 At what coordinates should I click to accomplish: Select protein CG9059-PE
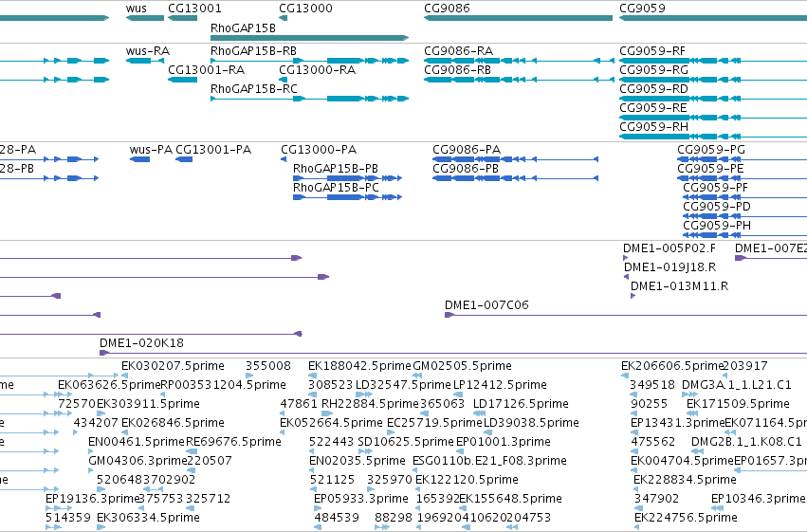(x=710, y=169)
